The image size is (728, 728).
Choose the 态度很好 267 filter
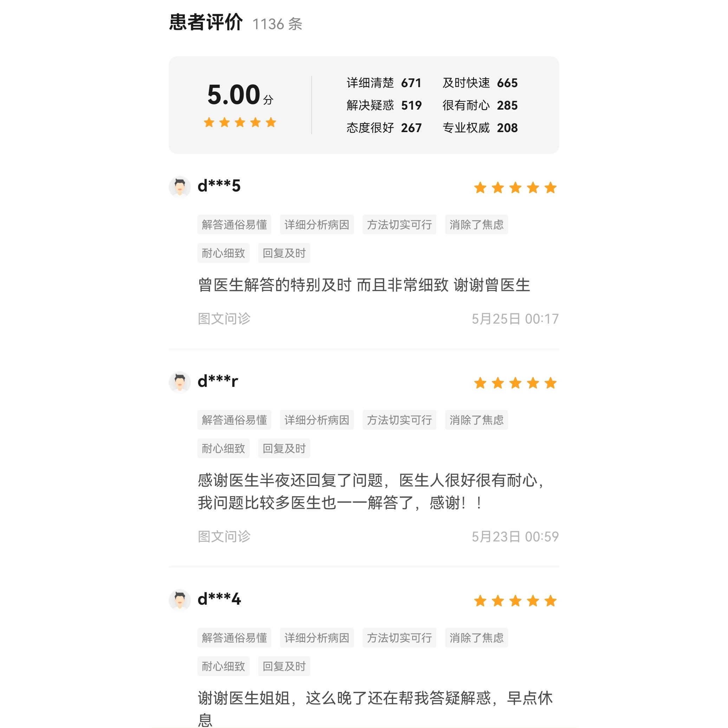[x=384, y=128]
